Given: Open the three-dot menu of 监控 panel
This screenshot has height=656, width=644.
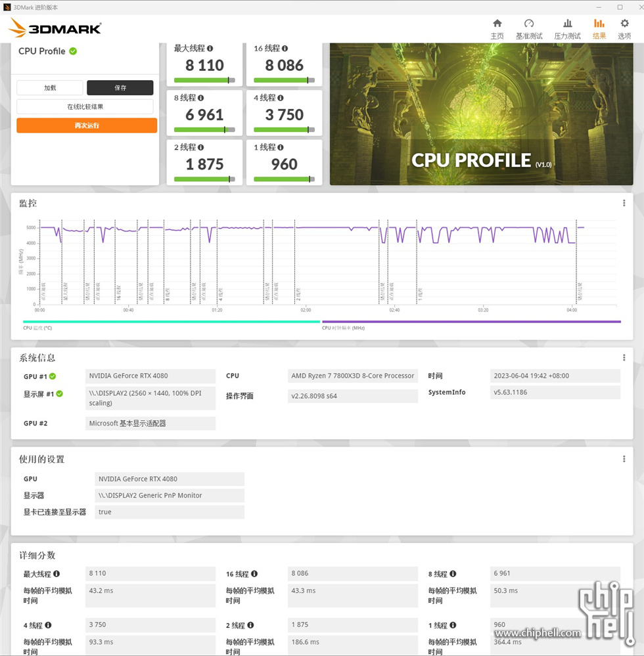Looking at the screenshot, I should [x=624, y=203].
